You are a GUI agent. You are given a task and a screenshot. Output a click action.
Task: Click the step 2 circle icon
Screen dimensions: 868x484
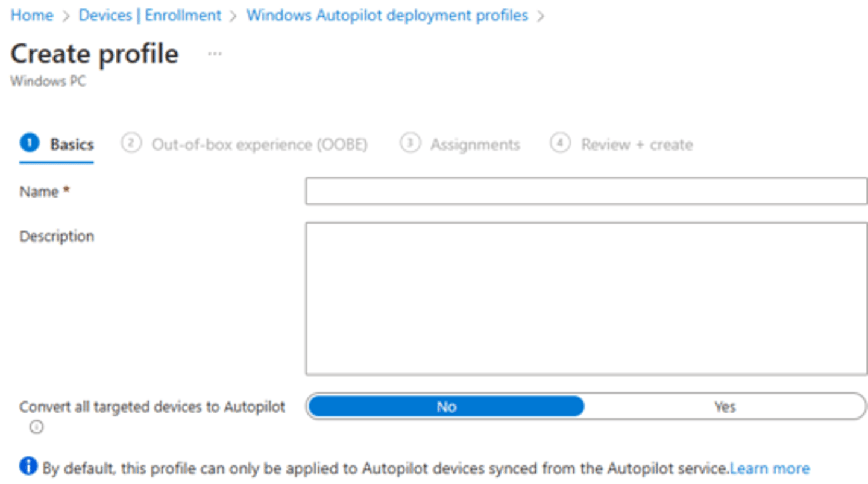click(x=131, y=143)
